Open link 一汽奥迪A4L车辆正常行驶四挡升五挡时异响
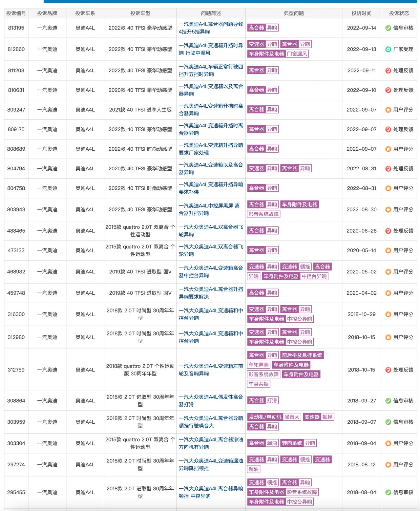 (x=211, y=71)
